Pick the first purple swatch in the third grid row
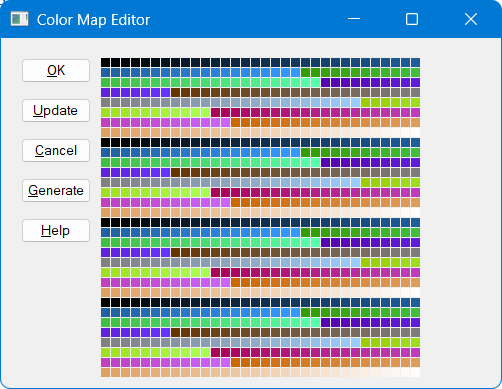Image resolution: width=502 pixels, height=389 pixels. click(x=326, y=82)
